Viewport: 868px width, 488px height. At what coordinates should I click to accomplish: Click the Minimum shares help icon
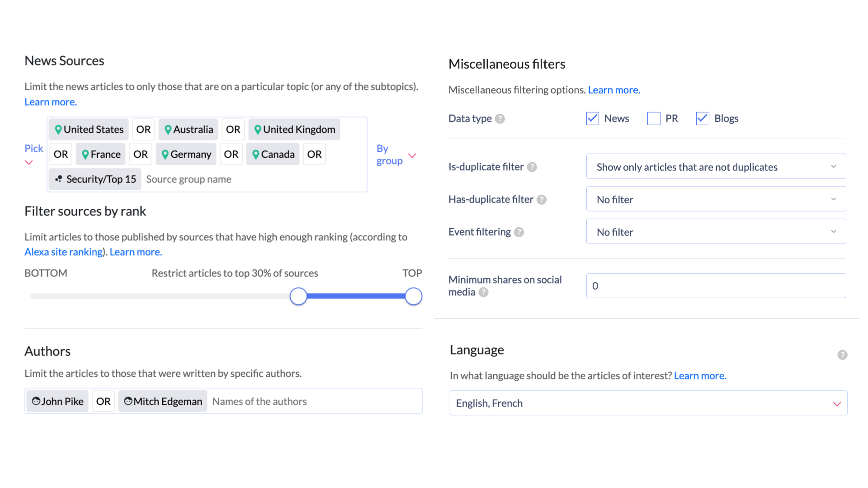(x=483, y=292)
